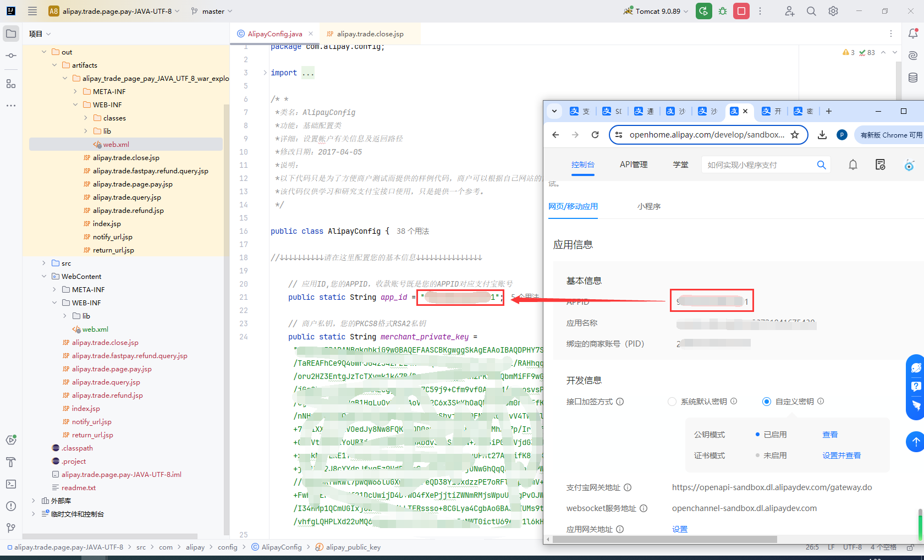Select 系统默认密钥 radio option
This screenshot has height=560, width=924.
coord(672,402)
